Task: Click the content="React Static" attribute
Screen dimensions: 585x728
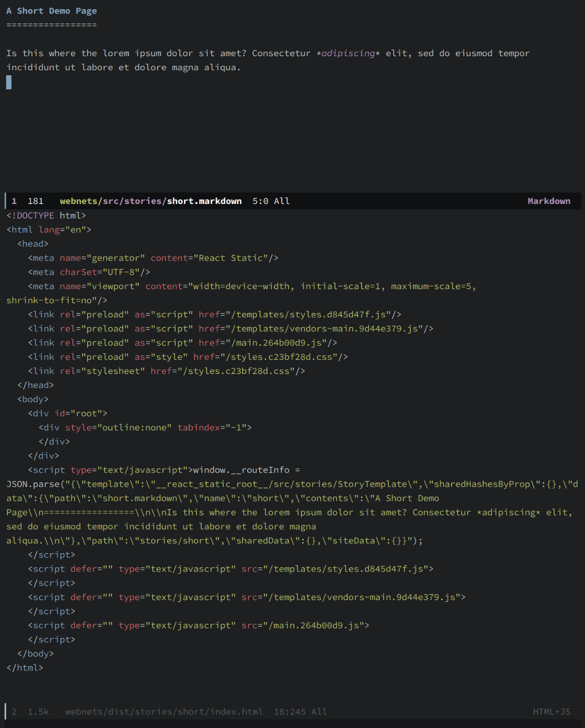Action: pyautogui.click(x=209, y=258)
